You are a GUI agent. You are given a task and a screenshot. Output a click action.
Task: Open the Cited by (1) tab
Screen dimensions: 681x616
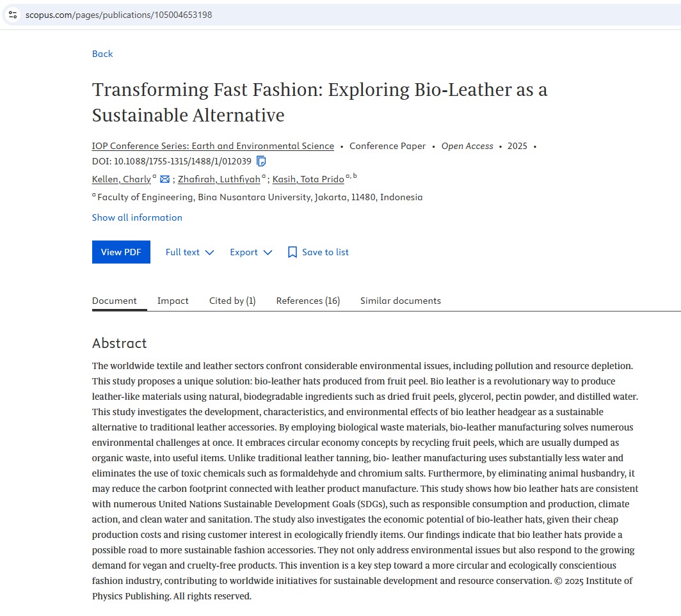232,301
